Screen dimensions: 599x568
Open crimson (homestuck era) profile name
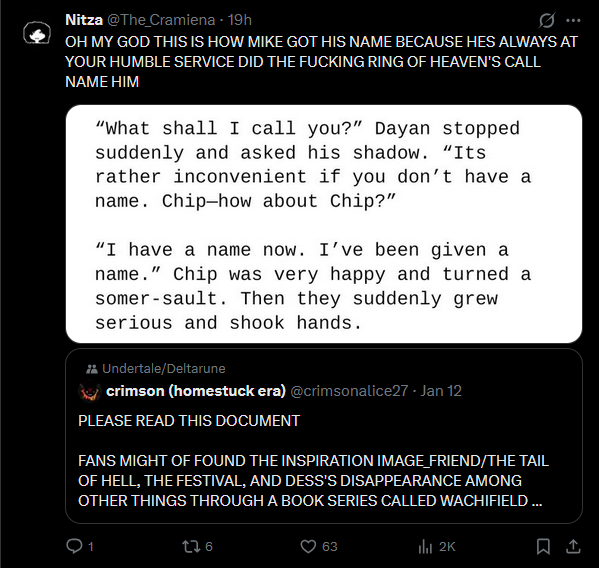196,391
